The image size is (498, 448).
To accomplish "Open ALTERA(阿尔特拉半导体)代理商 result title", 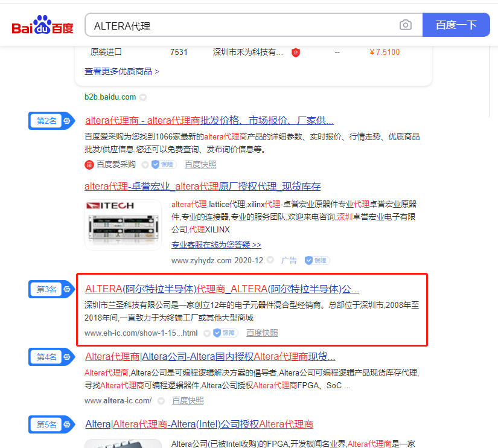I will [x=222, y=289].
